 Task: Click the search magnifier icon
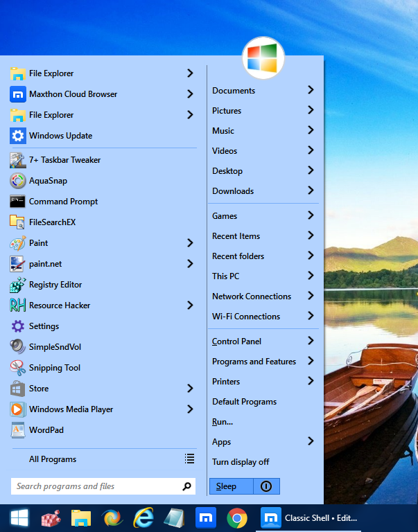tap(186, 486)
